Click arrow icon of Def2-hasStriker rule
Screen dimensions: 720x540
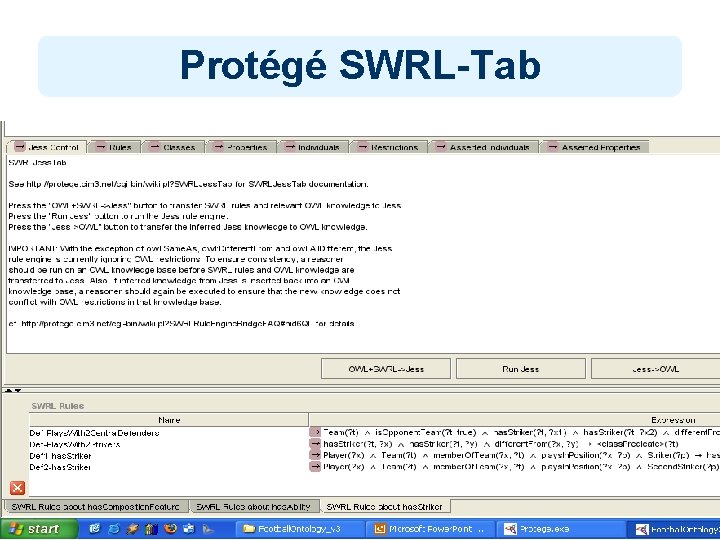315,467
